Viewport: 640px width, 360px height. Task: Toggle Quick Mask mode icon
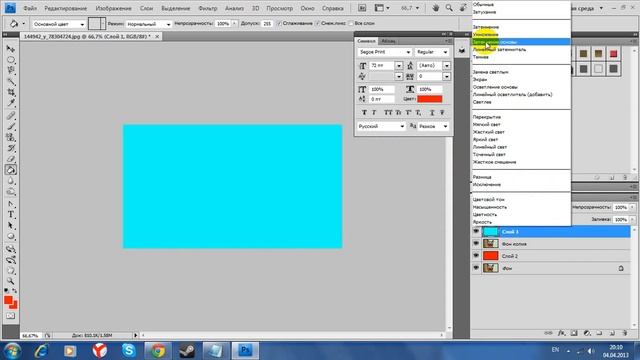[x=11, y=316]
